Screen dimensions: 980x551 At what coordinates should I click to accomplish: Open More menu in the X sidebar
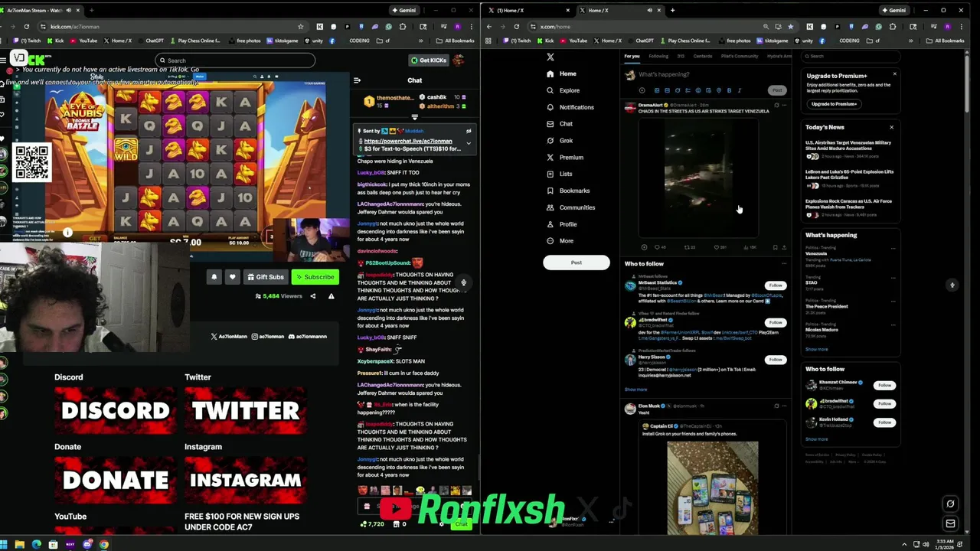559,241
